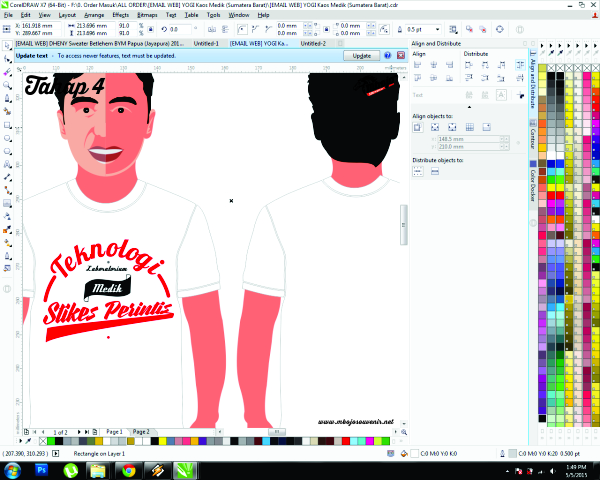Open the Window menu
Image resolution: width=600 pixels, height=480 pixels.
[239, 15]
